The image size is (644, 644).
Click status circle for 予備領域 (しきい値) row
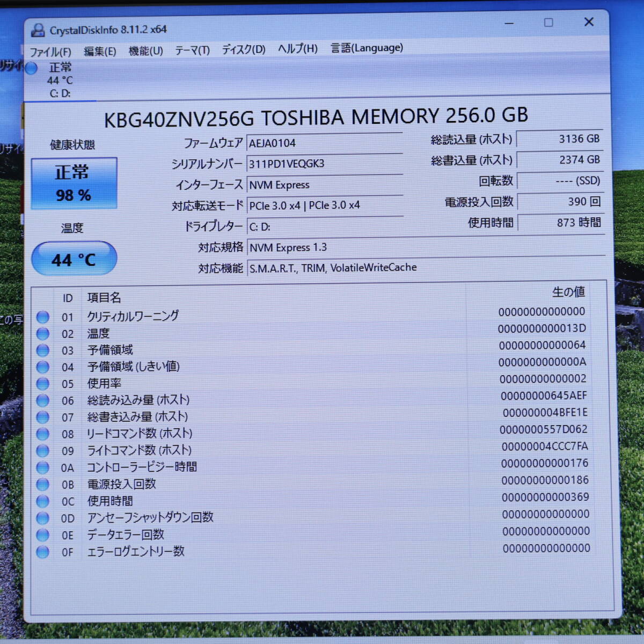tap(43, 367)
